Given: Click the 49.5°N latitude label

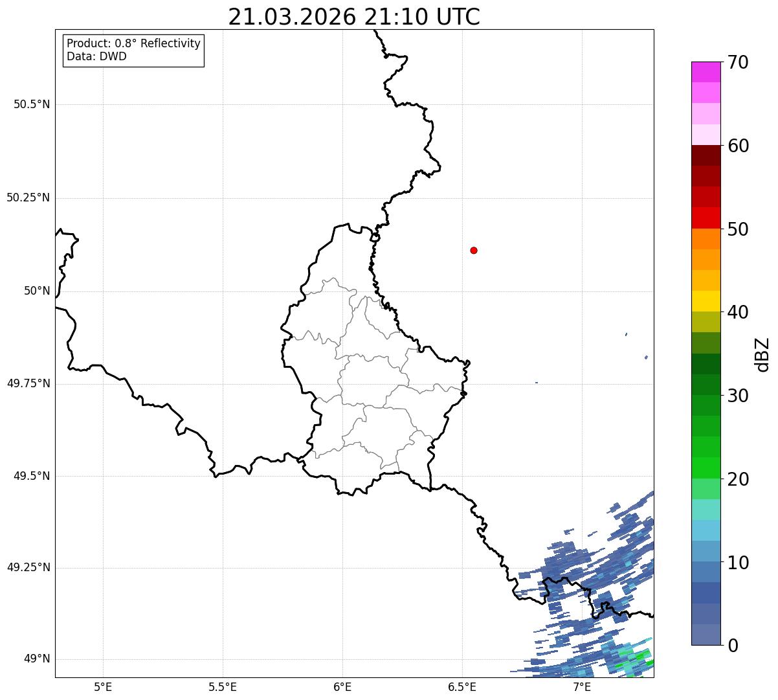Looking at the screenshot, I should [x=32, y=476].
